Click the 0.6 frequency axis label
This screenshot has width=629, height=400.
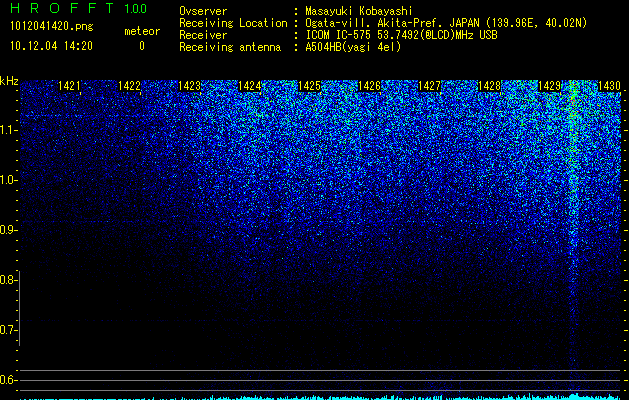click(8, 380)
